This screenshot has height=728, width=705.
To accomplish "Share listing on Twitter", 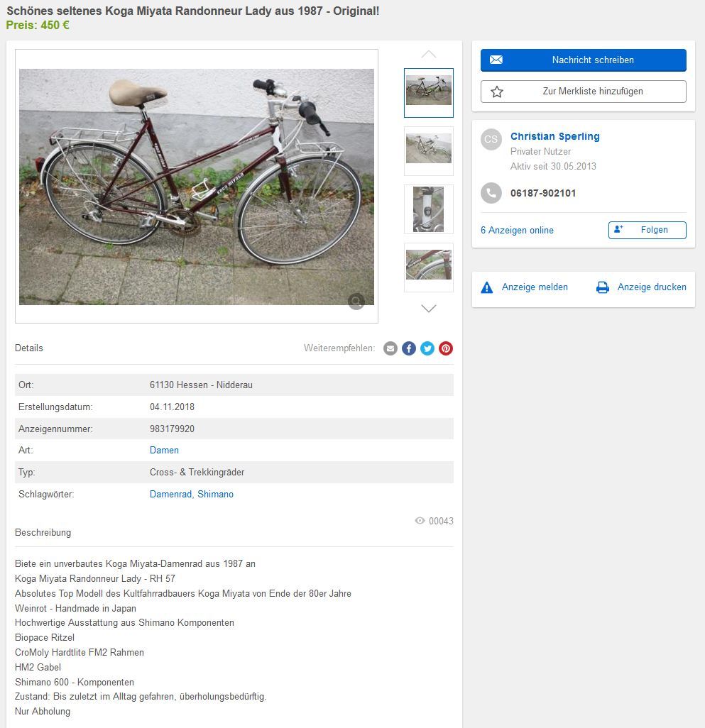I will [427, 348].
